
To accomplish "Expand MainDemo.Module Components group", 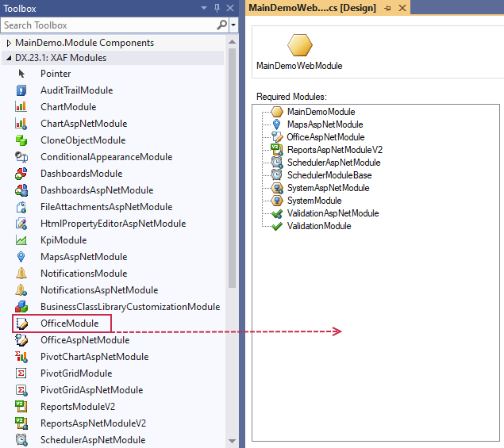I will point(9,43).
